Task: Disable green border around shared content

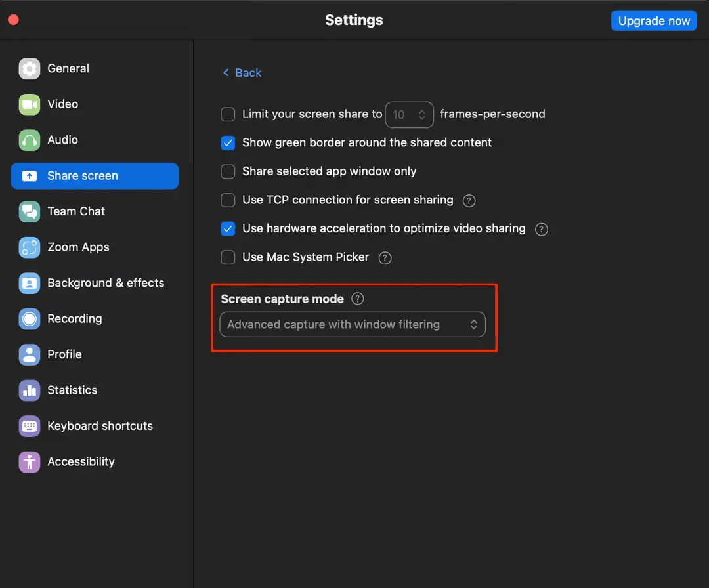Action: (x=228, y=143)
